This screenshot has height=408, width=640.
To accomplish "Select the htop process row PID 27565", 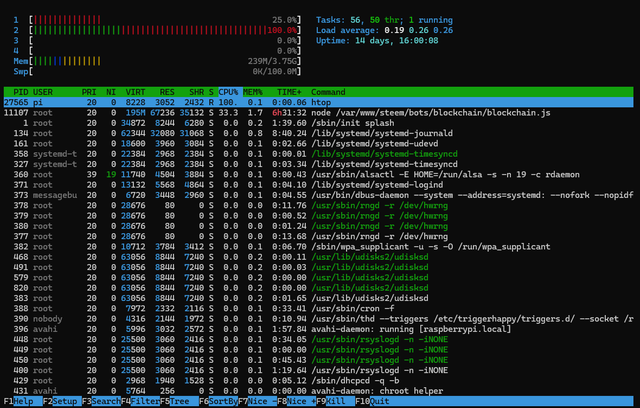I will click(318, 102).
